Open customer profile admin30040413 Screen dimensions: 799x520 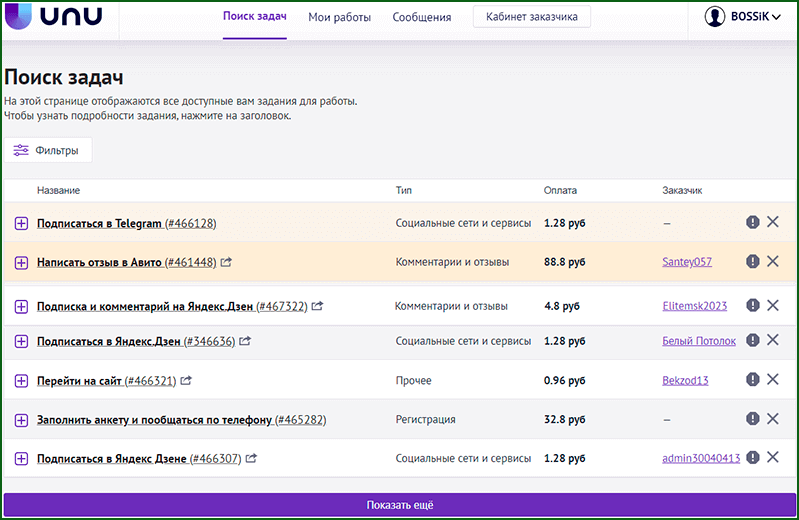(701, 458)
